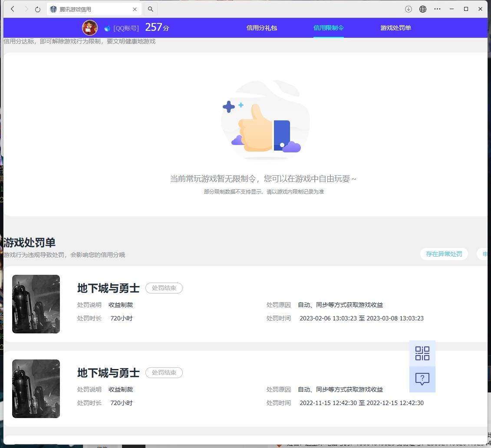The height and width of the screenshot is (448, 491).
Task: Go back with the browser back arrow
Action: (13, 9)
